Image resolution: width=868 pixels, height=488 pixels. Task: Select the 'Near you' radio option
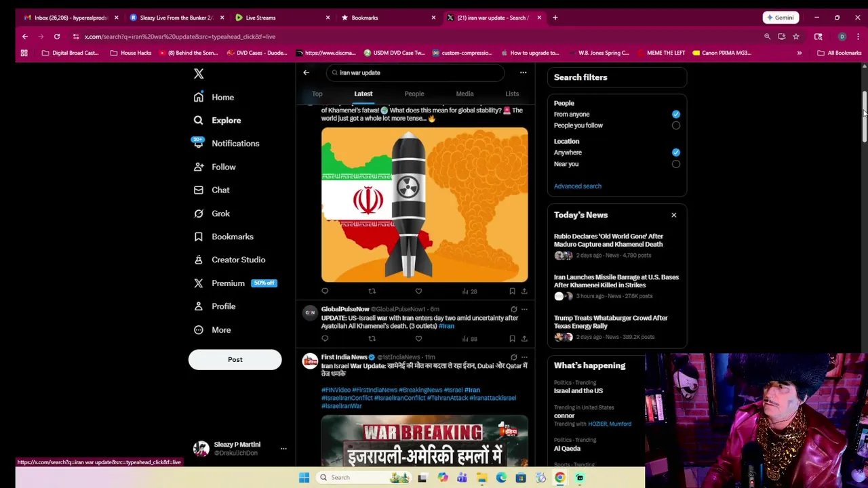(675, 164)
